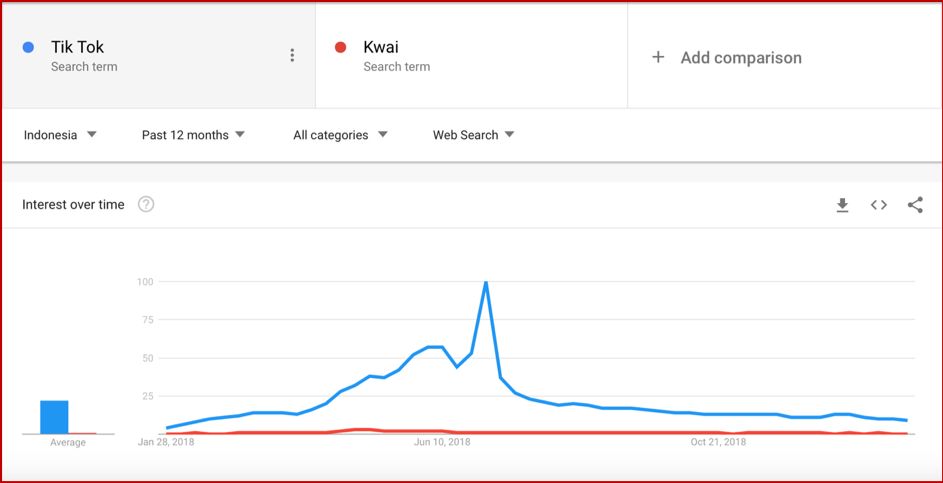Open the Interest over time help icon
The width and height of the screenshot is (943, 483).
[146, 205]
